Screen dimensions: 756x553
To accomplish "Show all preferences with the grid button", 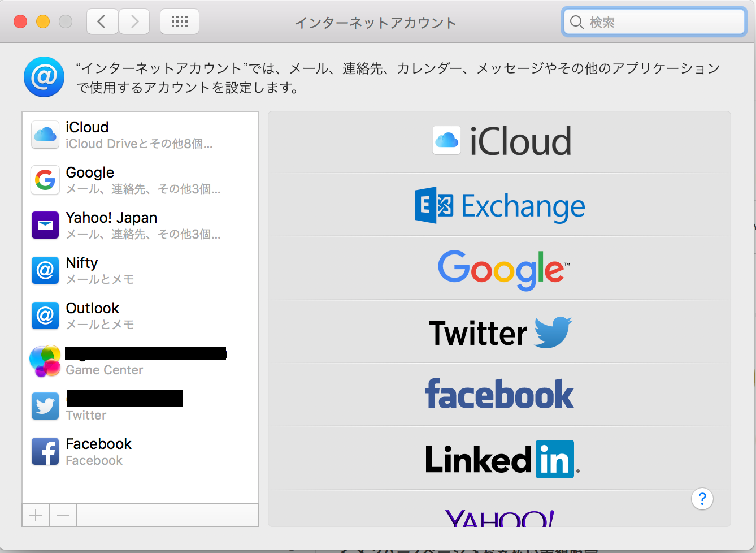I will point(180,22).
